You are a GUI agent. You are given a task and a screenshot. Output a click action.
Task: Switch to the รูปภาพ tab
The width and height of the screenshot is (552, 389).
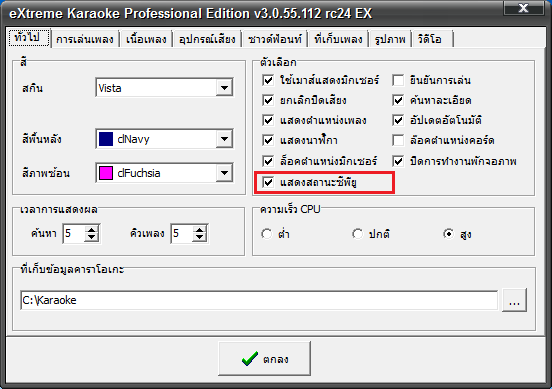coord(390,39)
